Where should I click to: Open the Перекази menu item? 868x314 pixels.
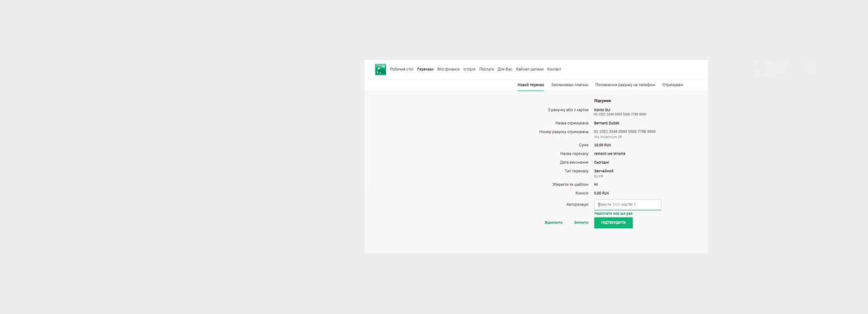(425, 69)
